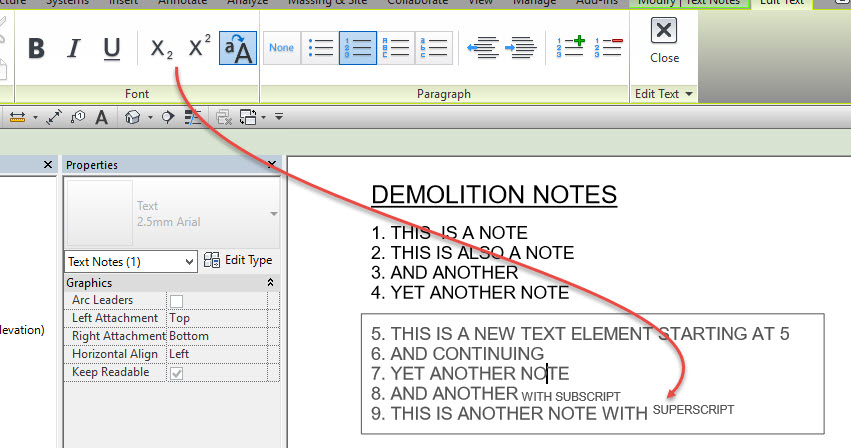This screenshot has height=448, width=851.
Task: Click the Switch Windows icon
Action: point(248,117)
